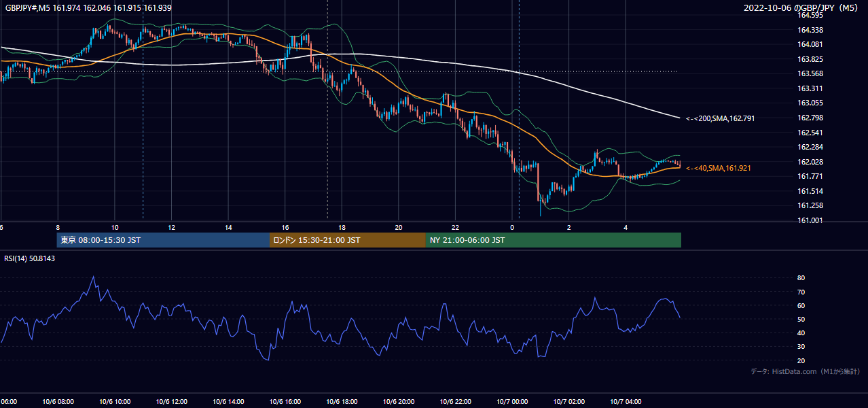Select the 200,SMA,162.791 label
Viewport: 868px width, 408px height.
tap(720, 118)
